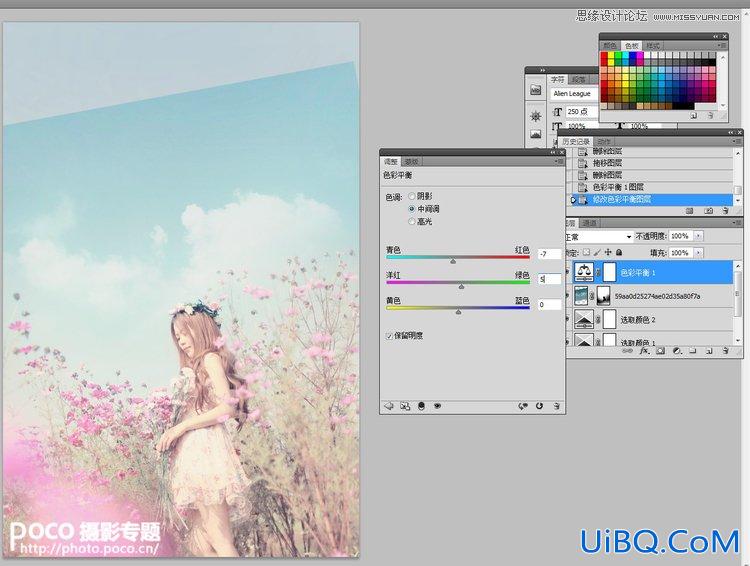Screen dimensions: 750x566
Task: Click the font size field showing 250 点
Action: [x=582, y=111]
